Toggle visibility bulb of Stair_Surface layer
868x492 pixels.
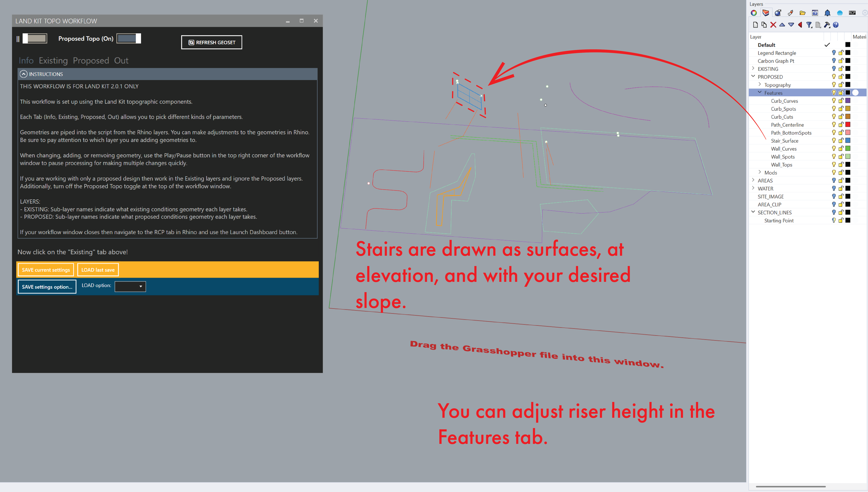(834, 140)
